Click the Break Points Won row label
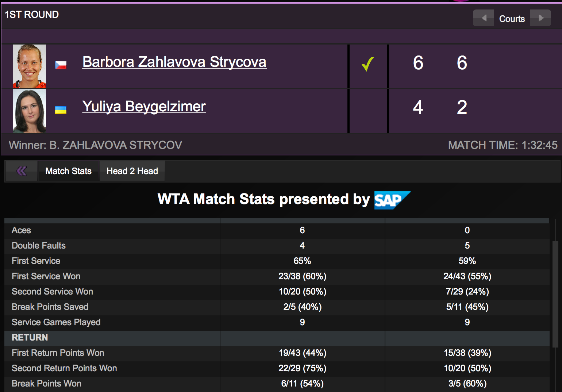The height and width of the screenshot is (392, 562). (x=46, y=384)
